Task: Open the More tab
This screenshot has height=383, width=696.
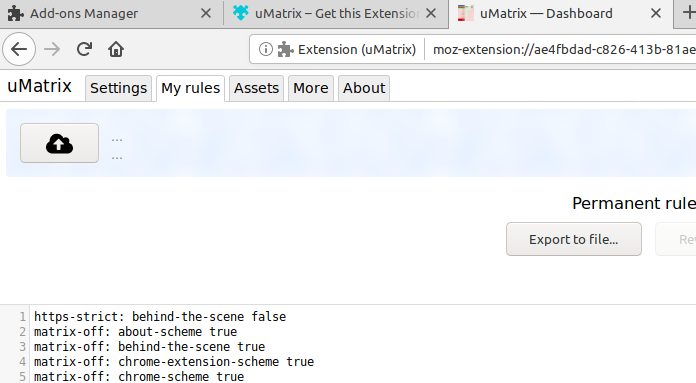Action: [311, 88]
